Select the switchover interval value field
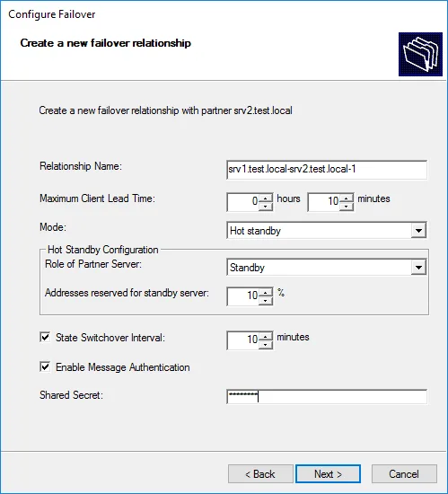The image size is (448, 494). click(243, 340)
